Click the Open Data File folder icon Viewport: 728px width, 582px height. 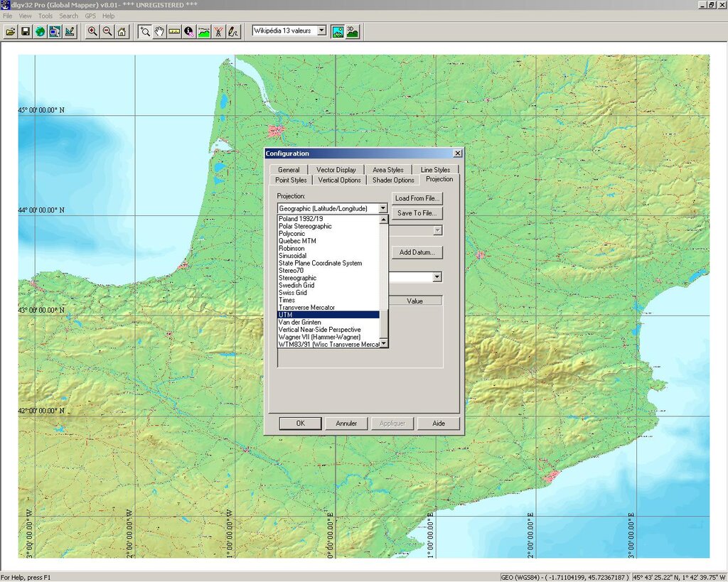11,31
